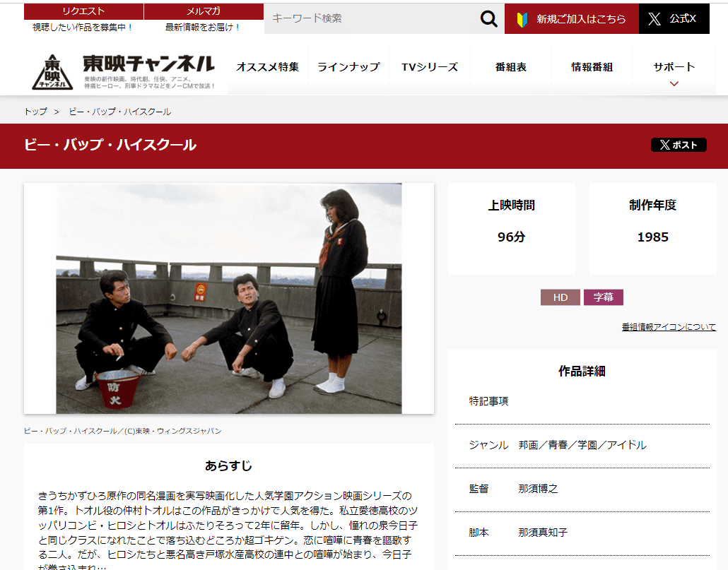Open サポート menu item
The height and width of the screenshot is (570, 728).
[x=674, y=67]
